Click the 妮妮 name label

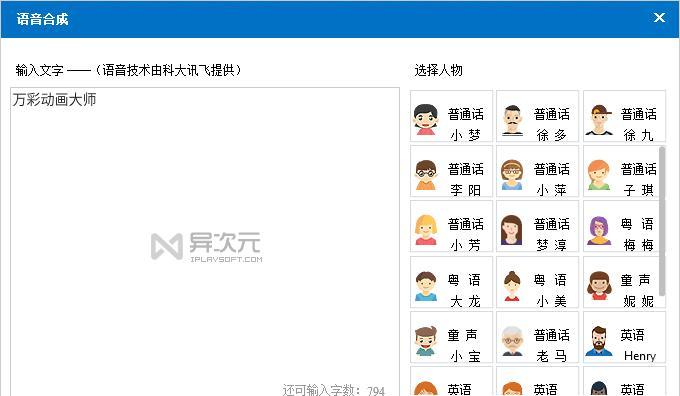point(638,301)
